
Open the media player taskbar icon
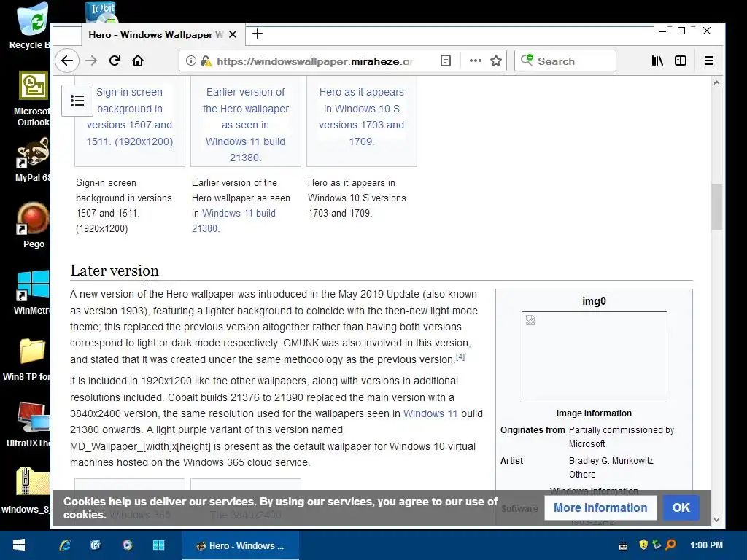[x=127, y=545]
